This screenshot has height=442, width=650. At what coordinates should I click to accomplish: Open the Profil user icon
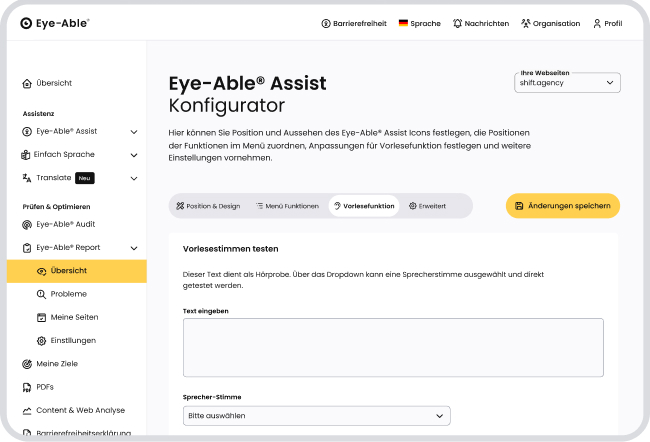(597, 23)
